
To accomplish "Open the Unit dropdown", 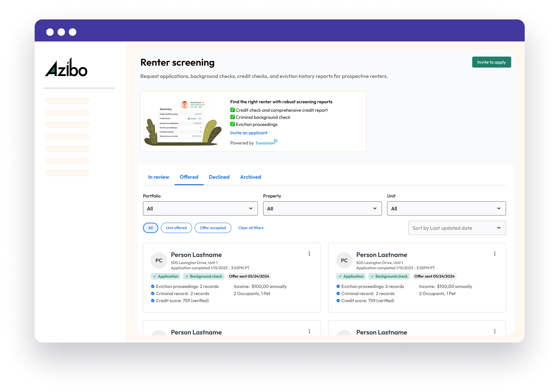I will 446,209.
